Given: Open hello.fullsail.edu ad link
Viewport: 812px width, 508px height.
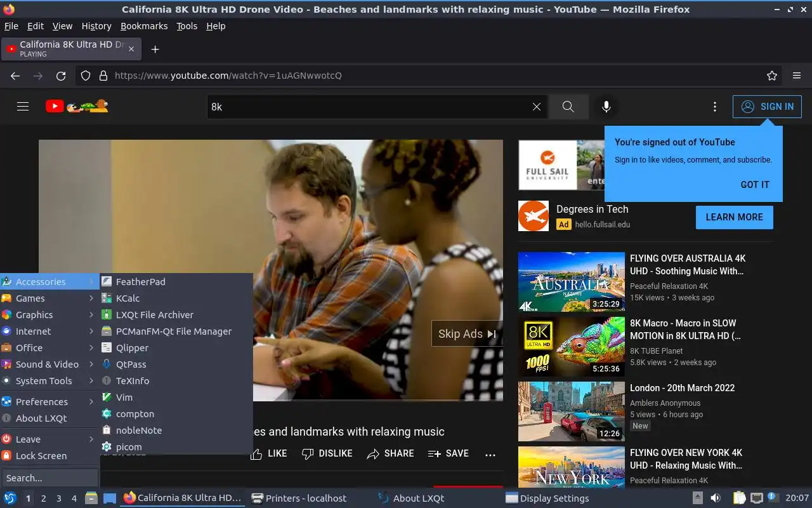Looking at the screenshot, I should pos(603,224).
